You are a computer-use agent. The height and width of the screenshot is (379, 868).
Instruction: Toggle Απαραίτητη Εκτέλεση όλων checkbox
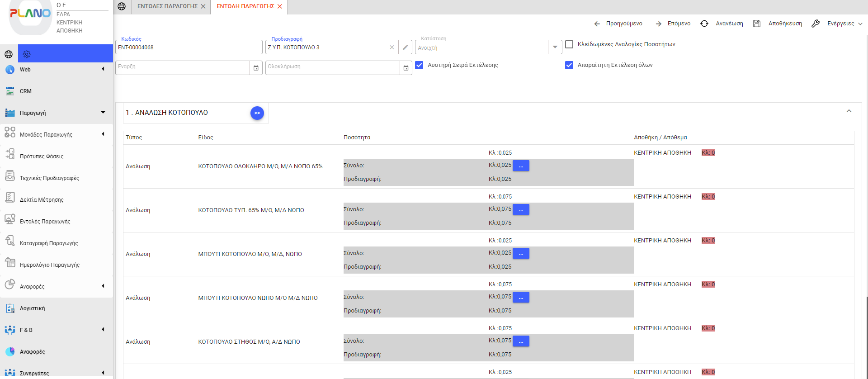click(569, 65)
